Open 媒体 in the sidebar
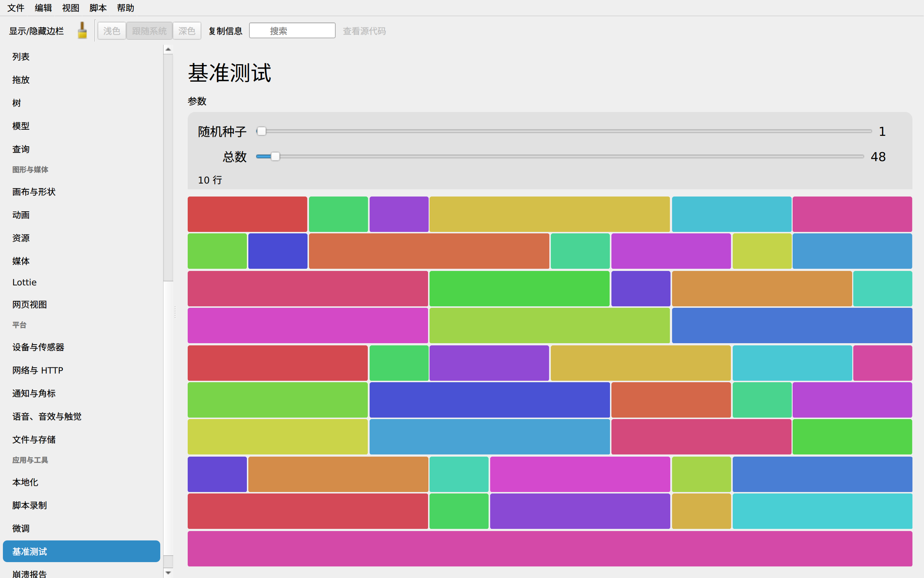 [81, 261]
